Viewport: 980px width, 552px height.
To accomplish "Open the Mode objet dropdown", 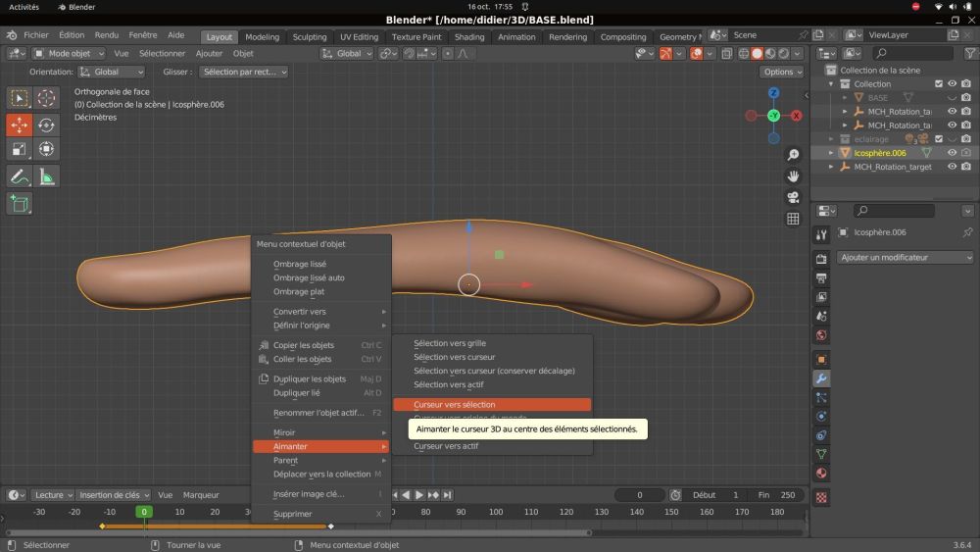I will pyautogui.click(x=69, y=54).
